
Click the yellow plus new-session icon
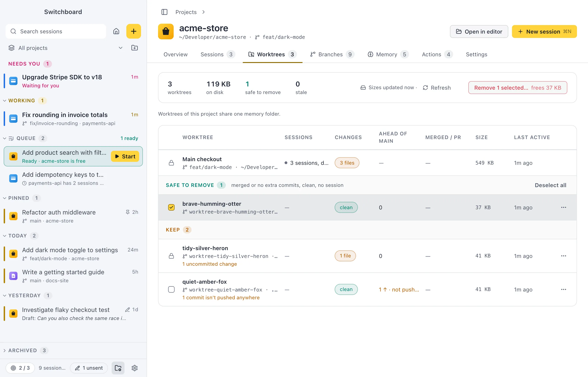pyautogui.click(x=133, y=31)
